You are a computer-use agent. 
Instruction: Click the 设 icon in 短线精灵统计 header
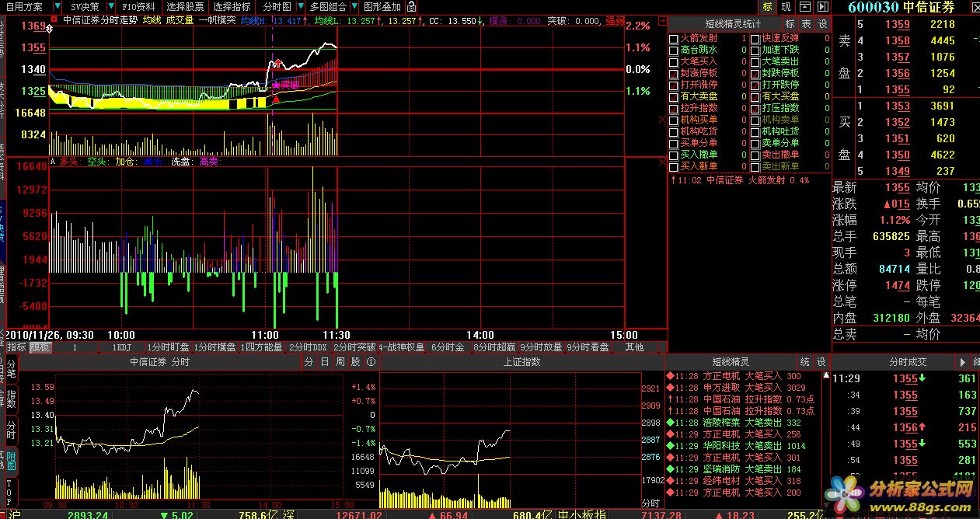[x=823, y=23]
